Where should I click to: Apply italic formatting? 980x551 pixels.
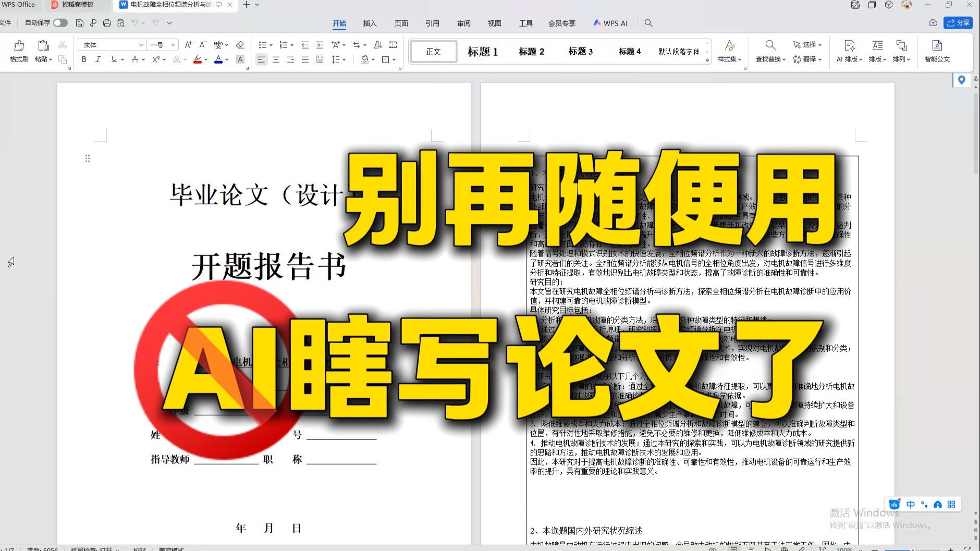pos(98,59)
